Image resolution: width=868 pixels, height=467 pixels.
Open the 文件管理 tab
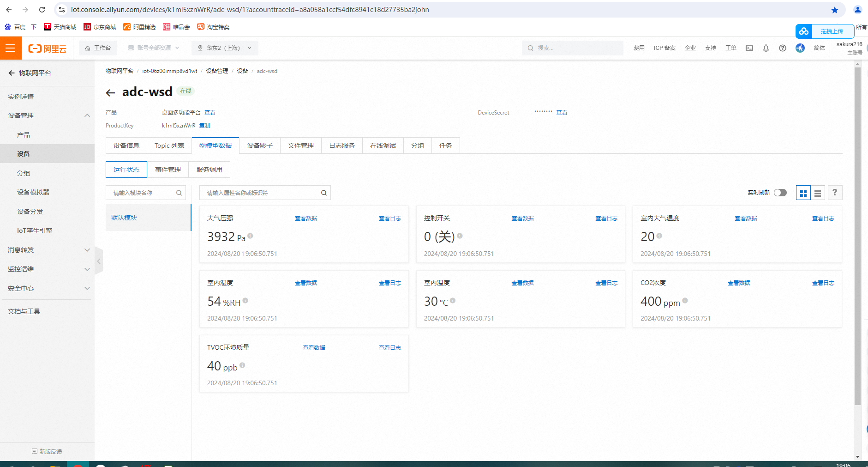301,146
